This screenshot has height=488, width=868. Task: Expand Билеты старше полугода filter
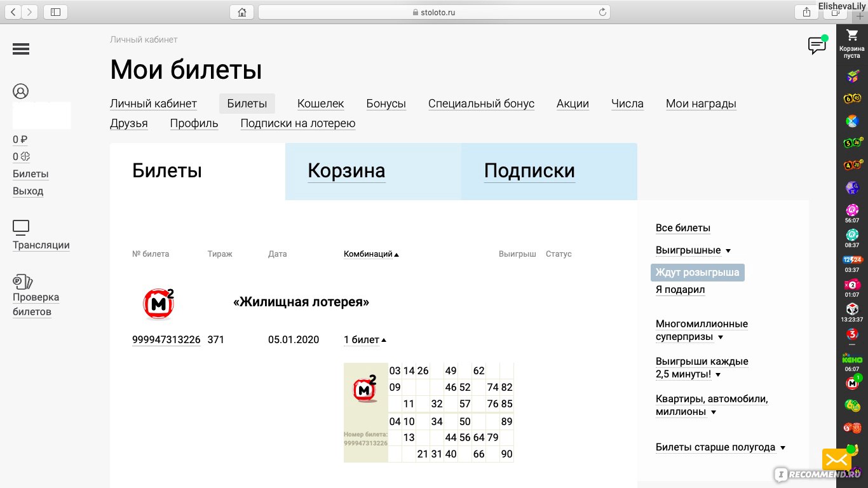[721, 447]
